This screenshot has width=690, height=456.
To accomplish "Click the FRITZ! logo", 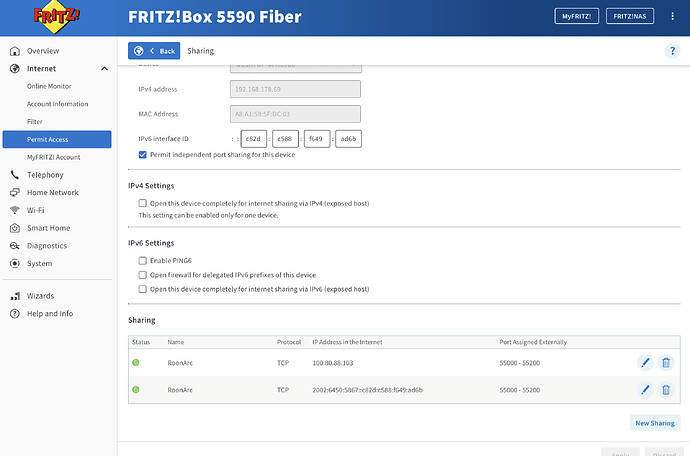I will point(56,17).
